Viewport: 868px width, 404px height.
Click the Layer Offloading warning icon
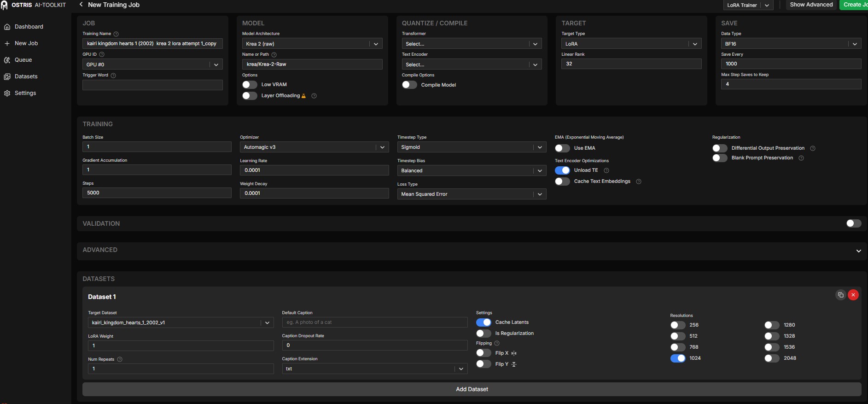303,96
